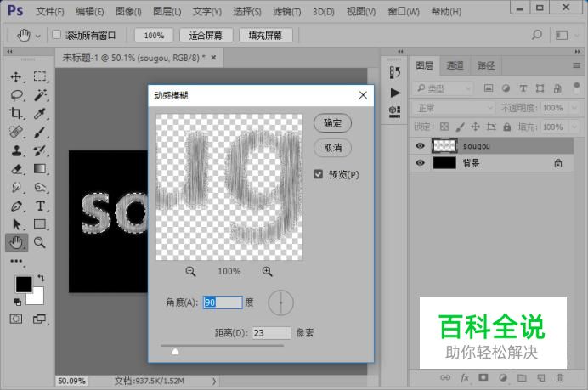Toggle lock image pixels brush icon
The image size is (588, 390).
(x=460, y=127)
